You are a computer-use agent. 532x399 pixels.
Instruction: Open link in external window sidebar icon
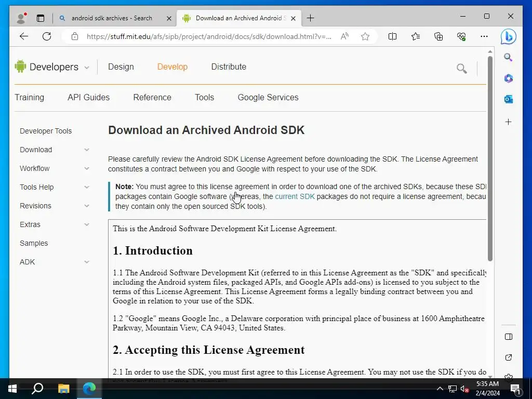(x=508, y=357)
